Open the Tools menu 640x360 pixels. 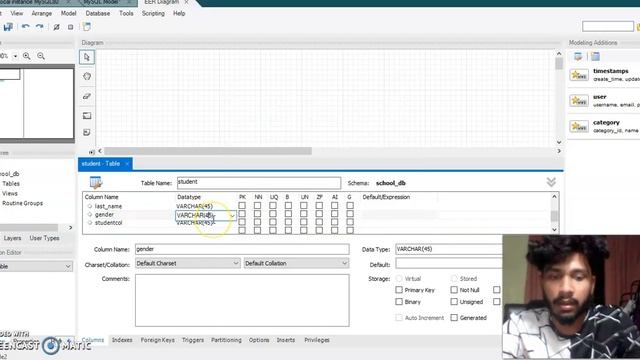point(126,13)
